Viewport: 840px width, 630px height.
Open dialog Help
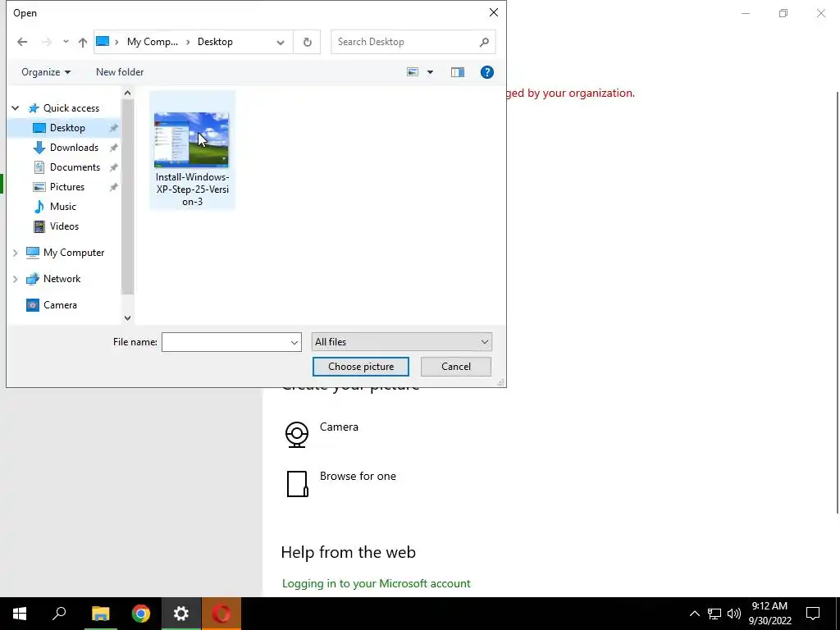[487, 72]
